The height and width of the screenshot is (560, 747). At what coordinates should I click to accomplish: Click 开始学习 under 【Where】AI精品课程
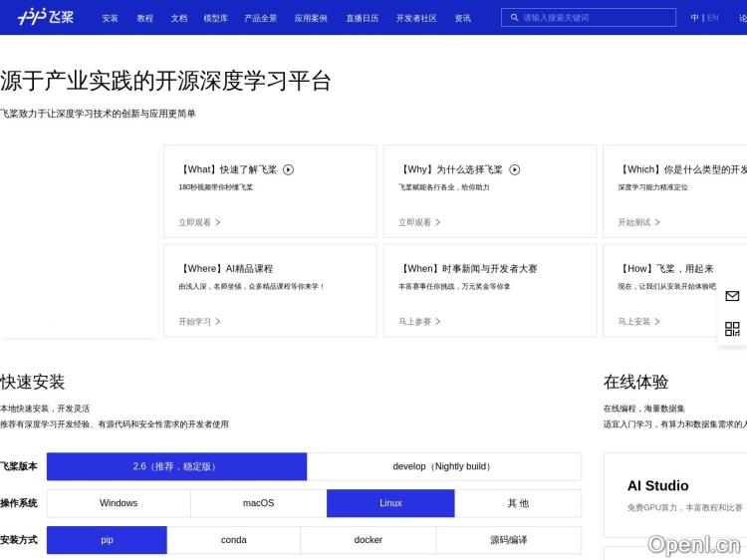199,321
